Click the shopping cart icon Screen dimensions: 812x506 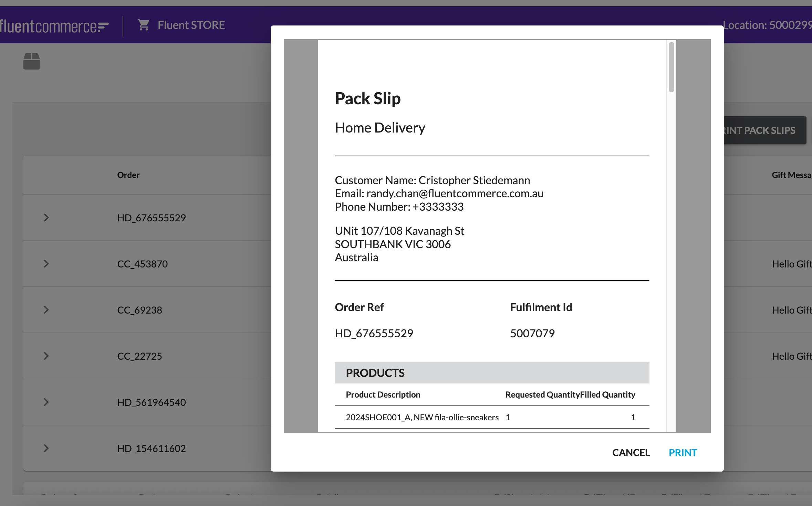pyautogui.click(x=143, y=25)
